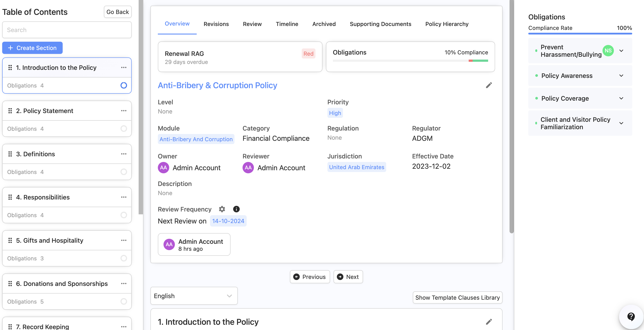This screenshot has width=644, height=330.
Task: Edit the Introduction to the Policy section pencil
Action: 489,321
